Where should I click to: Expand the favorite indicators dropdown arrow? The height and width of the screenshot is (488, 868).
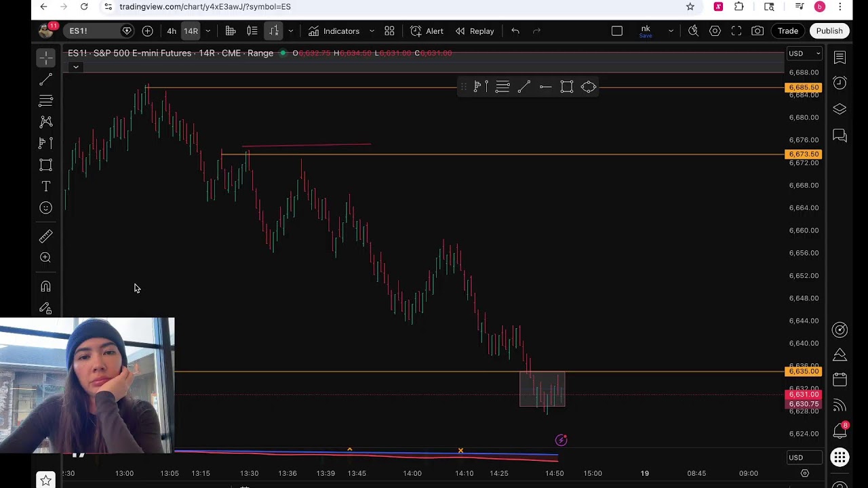[x=372, y=31]
